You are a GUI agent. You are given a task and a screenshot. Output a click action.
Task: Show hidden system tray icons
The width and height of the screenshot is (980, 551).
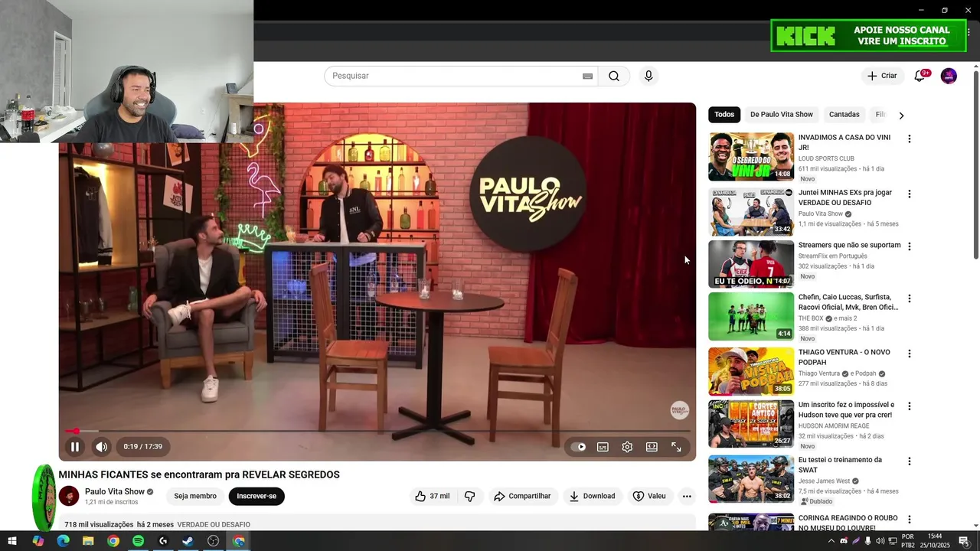pos(831,541)
